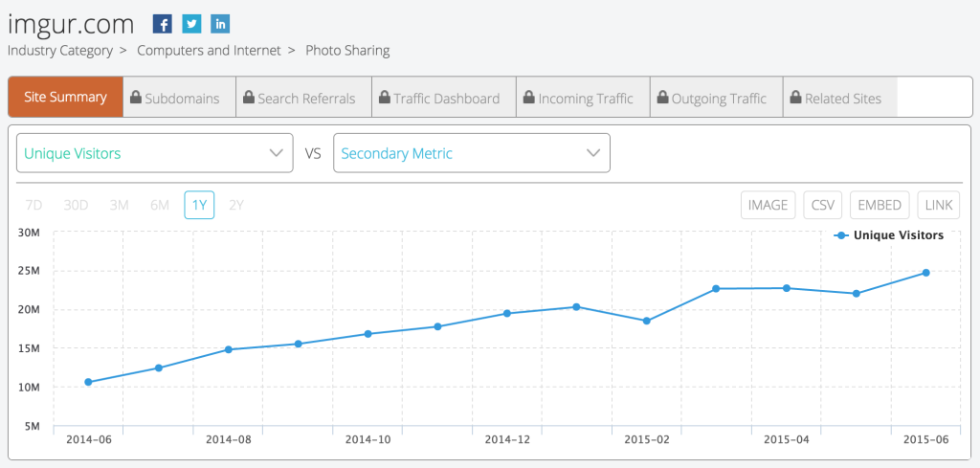The width and height of the screenshot is (980, 468).
Task: Select the Incoming Traffic tab
Action: click(x=583, y=98)
